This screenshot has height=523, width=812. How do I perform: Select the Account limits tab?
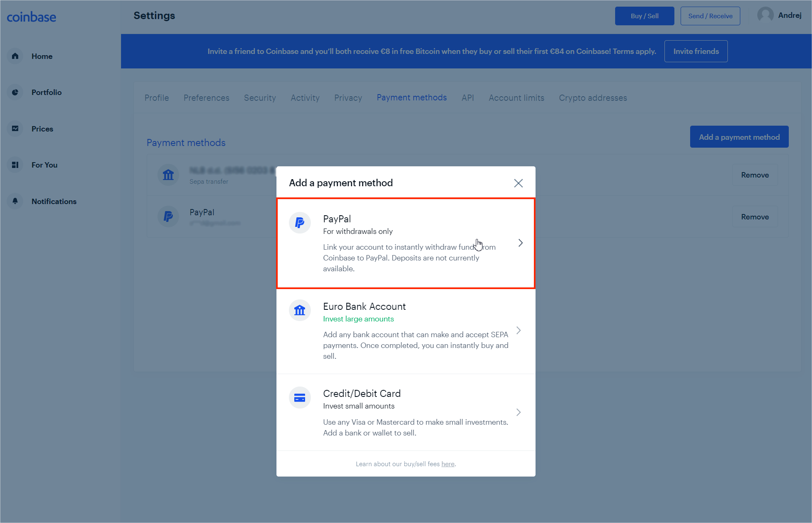(517, 98)
